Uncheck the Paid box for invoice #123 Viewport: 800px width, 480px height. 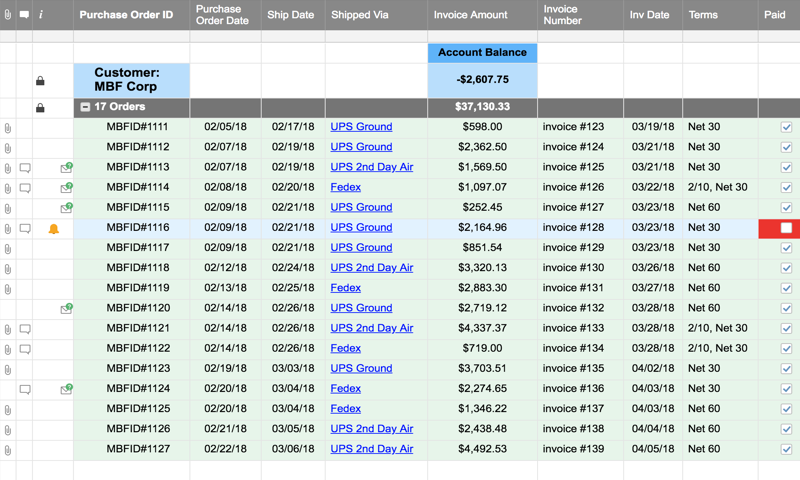tap(786, 127)
